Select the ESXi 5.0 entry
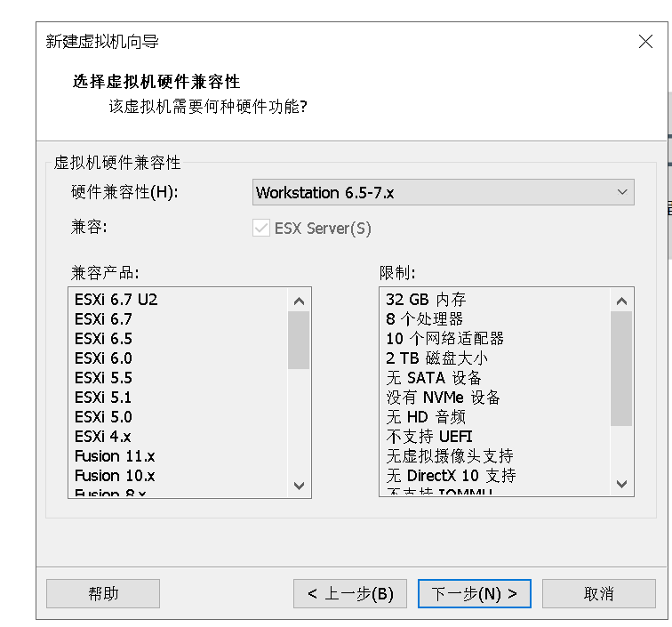The height and width of the screenshot is (627, 672). pyautogui.click(x=103, y=417)
